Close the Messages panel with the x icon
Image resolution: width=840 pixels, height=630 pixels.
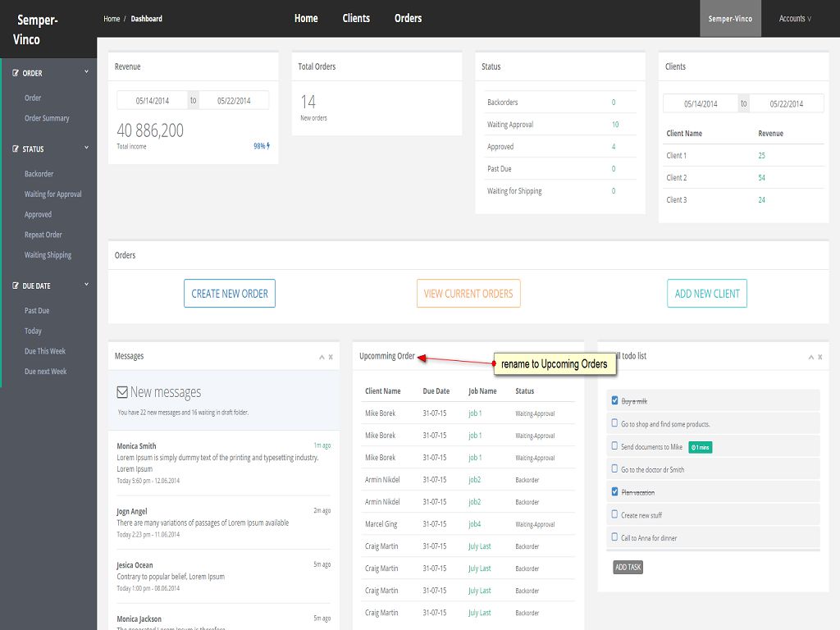(x=331, y=357)
